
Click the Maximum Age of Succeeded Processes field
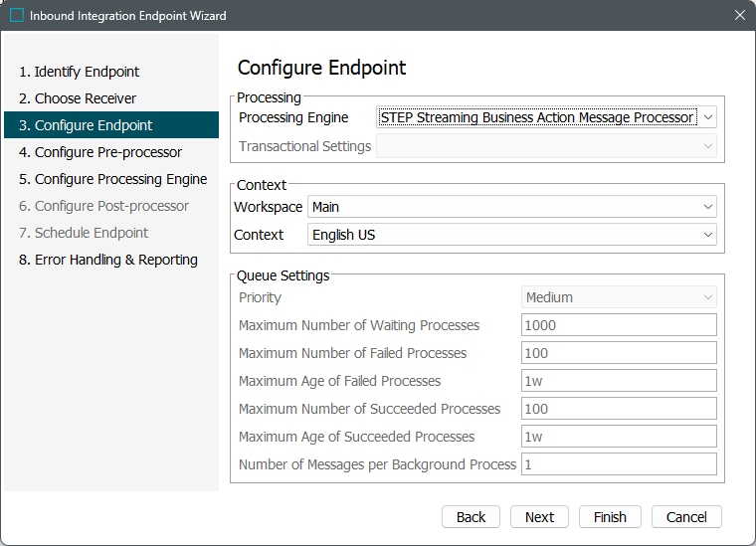(618, 437)
